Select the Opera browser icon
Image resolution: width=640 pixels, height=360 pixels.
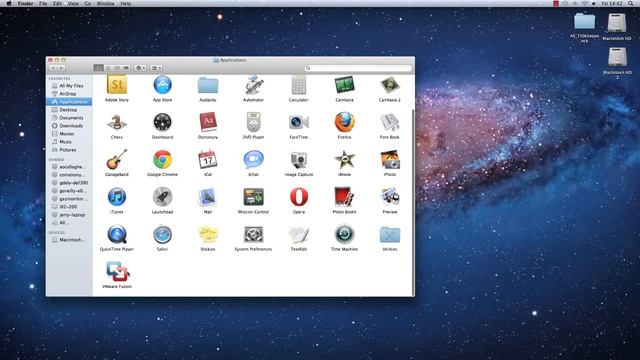(299, 197)
